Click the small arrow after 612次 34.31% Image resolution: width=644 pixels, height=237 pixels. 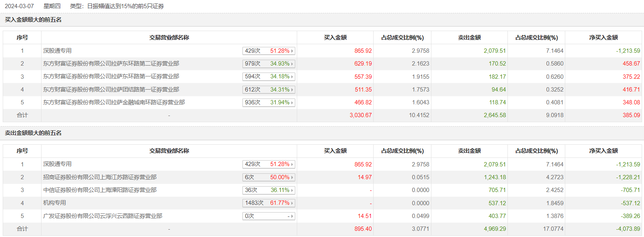(292, 90)
